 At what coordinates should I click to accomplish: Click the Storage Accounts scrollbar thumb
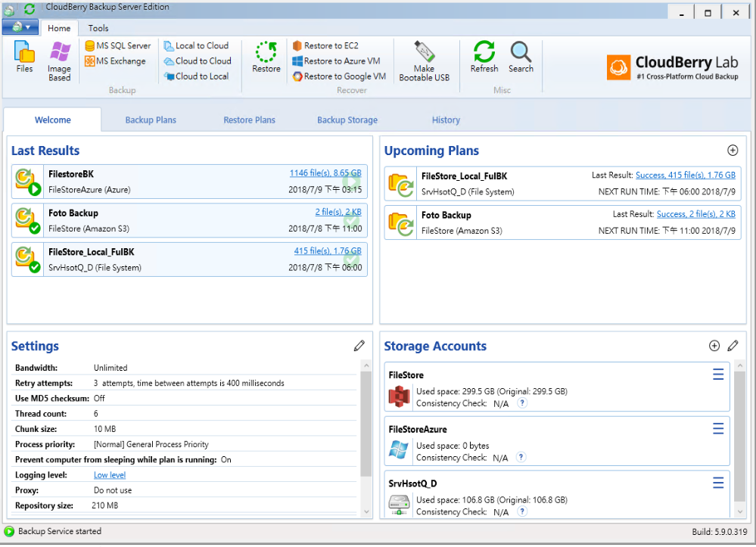[740, 436]
